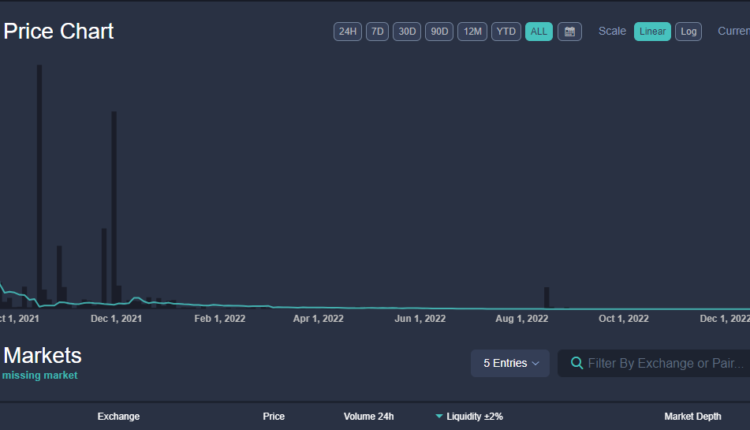750x430 pixels.
Task: Choose the 30D chart range
Action: (x=407, y=31)
